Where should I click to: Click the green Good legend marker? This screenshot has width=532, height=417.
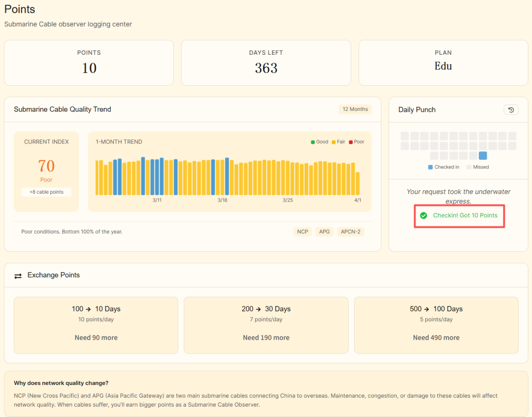(313, 142)
